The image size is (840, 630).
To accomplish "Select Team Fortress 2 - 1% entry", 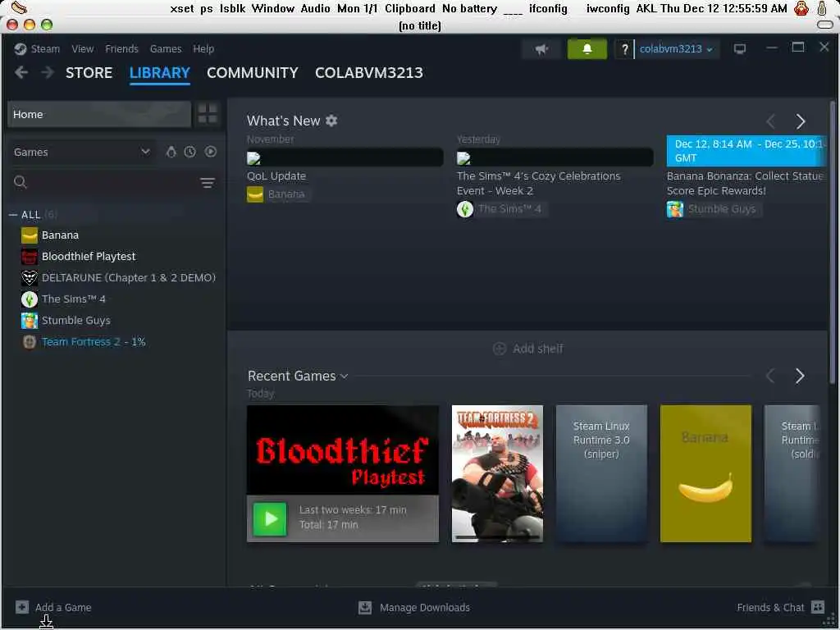I will (94, 342).
